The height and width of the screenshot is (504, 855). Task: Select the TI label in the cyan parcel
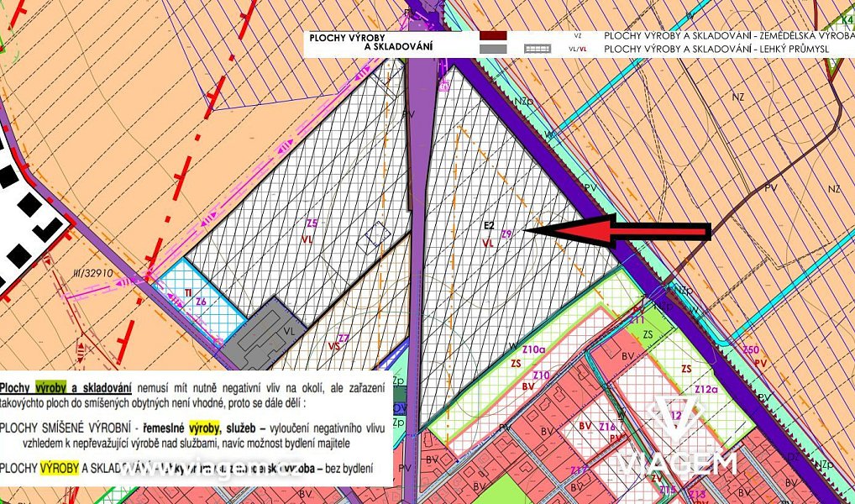click(187, 293)
